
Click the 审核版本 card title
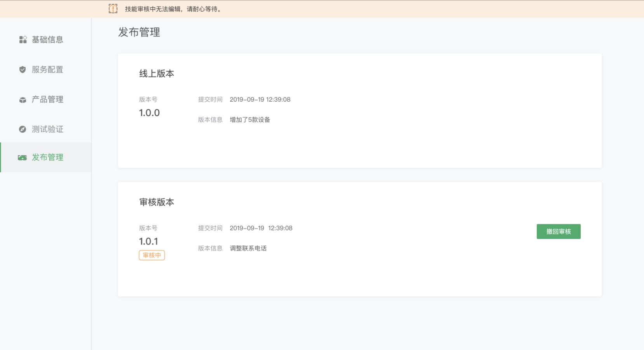click(157, 202)
